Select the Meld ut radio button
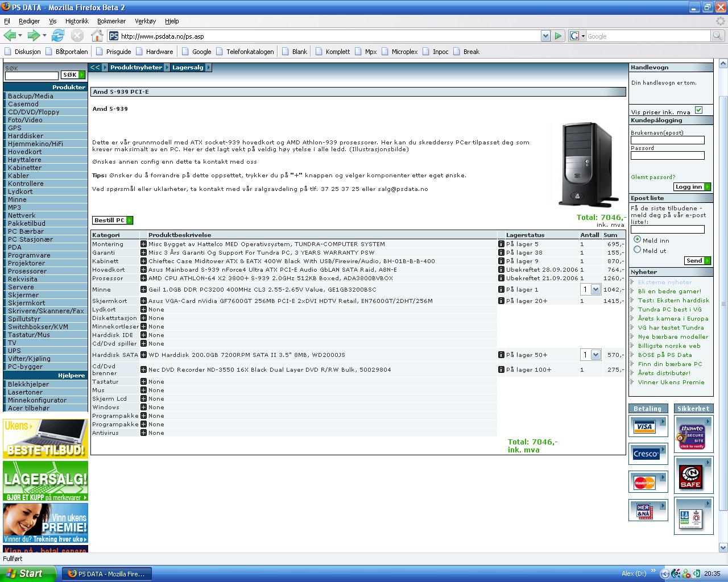This screenshot has width=728, height=582. (x=637, y=250)
